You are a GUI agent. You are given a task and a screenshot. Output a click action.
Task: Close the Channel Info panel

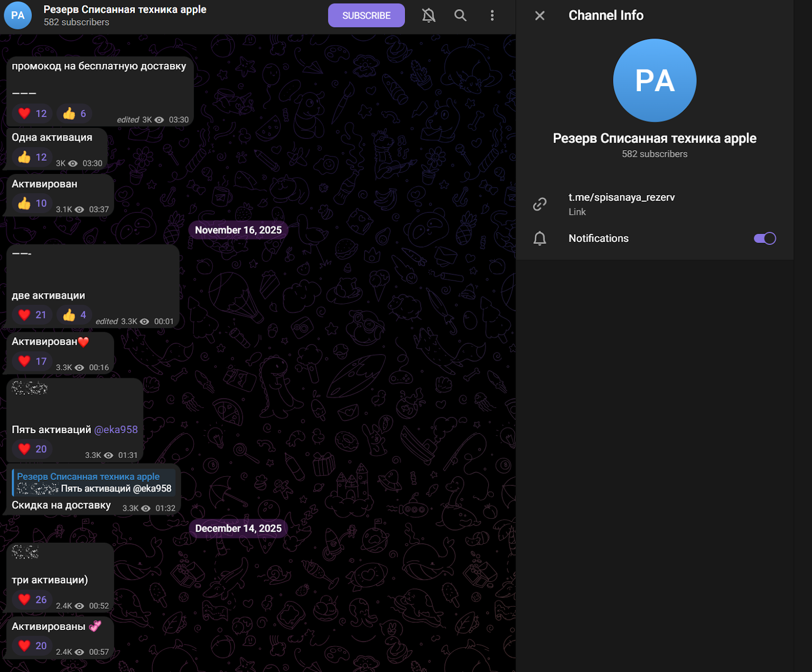click(x=540, y=16)
